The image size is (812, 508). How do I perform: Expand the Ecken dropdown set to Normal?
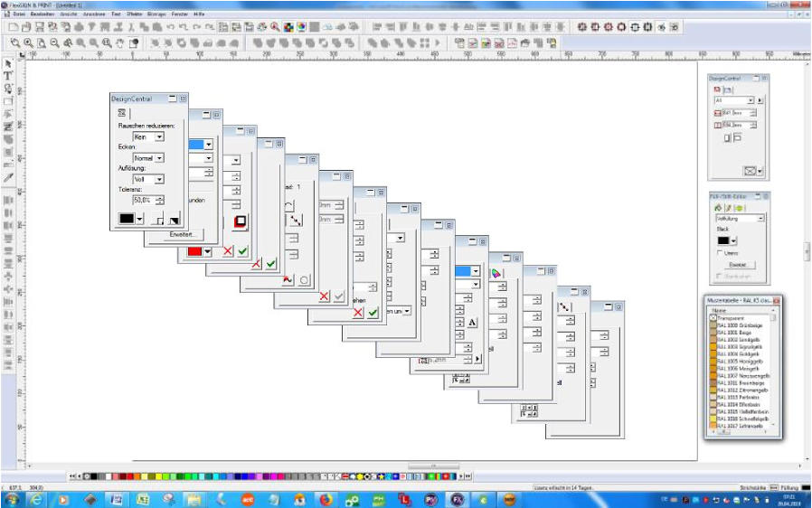pyautogui.click(x=159, y=158)
